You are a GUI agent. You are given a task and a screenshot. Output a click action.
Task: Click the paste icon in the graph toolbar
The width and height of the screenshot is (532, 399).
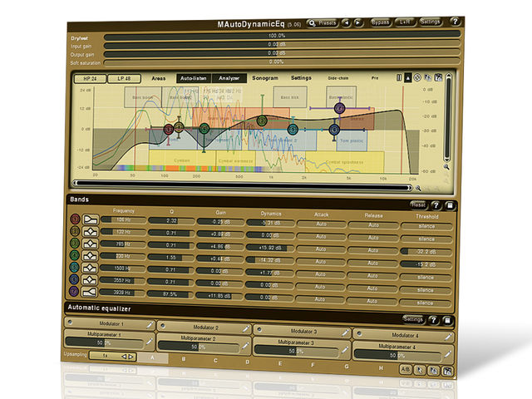pyautogui.click(x=438, y=77)
